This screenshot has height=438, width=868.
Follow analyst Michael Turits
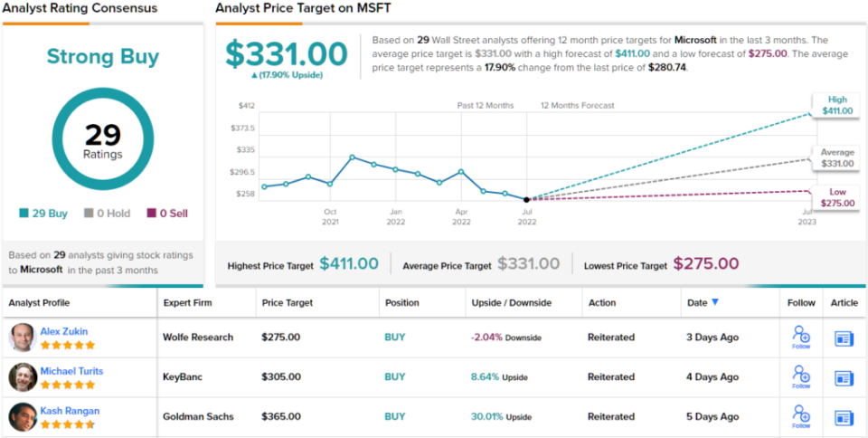click(800, 376)
